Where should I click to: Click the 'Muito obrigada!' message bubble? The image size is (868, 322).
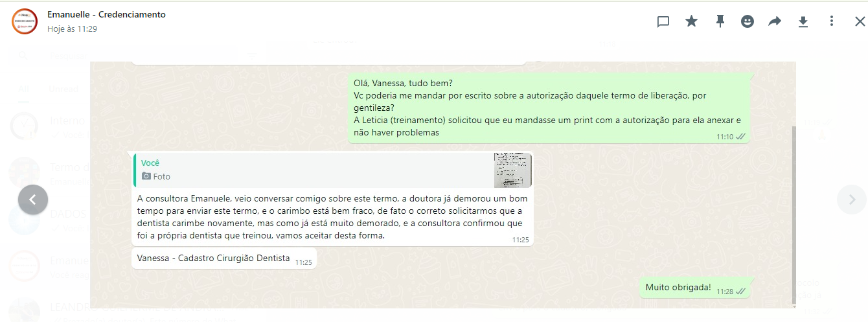pyautogui.click(x=695, y=288)
